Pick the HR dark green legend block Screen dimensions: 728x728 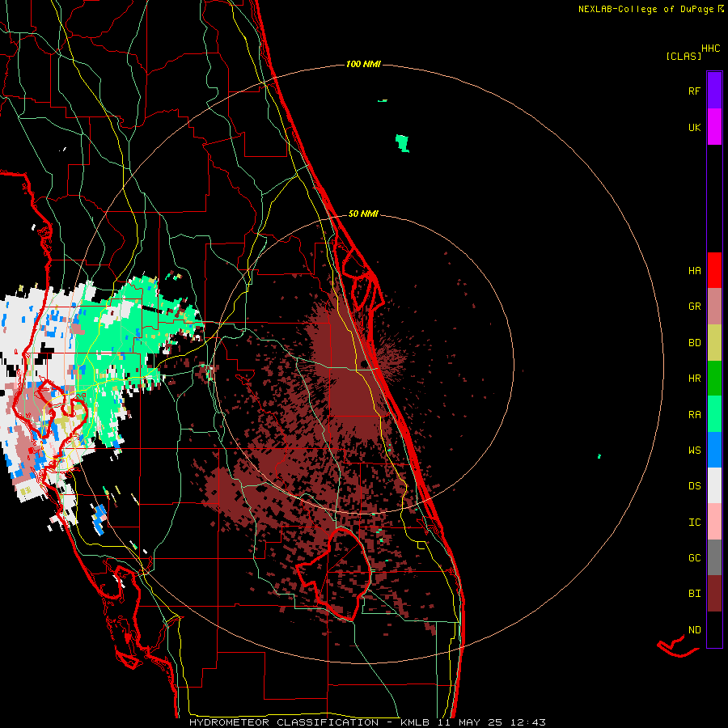point(714,379)
